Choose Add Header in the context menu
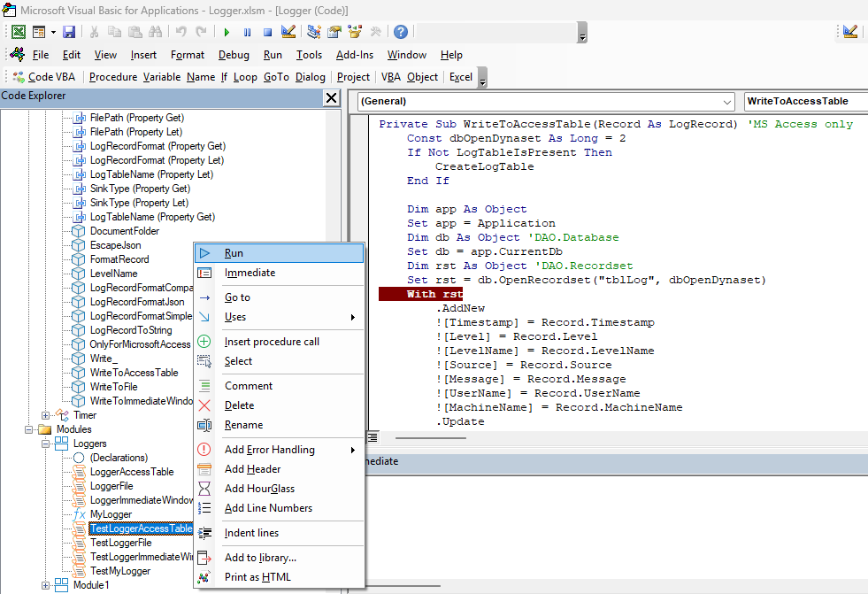The width and height of the screenshot is (868, 594). pos(280,469)
